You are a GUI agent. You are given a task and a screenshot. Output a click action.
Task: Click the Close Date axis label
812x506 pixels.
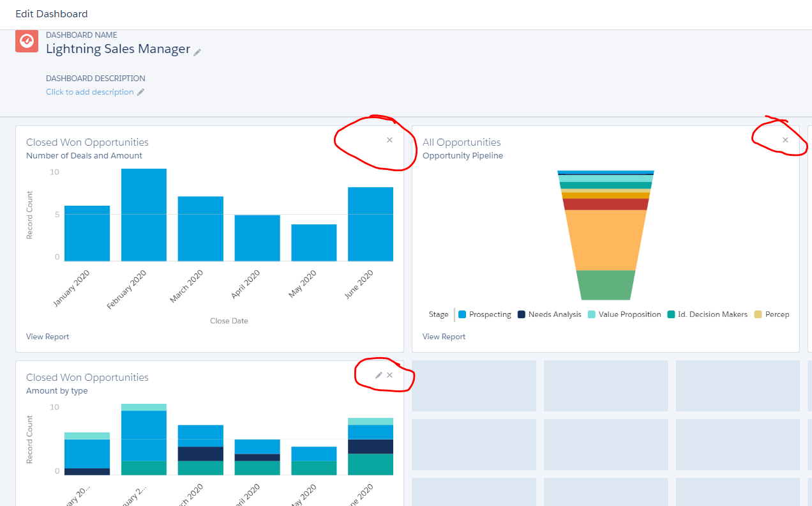tap(229, 321)
